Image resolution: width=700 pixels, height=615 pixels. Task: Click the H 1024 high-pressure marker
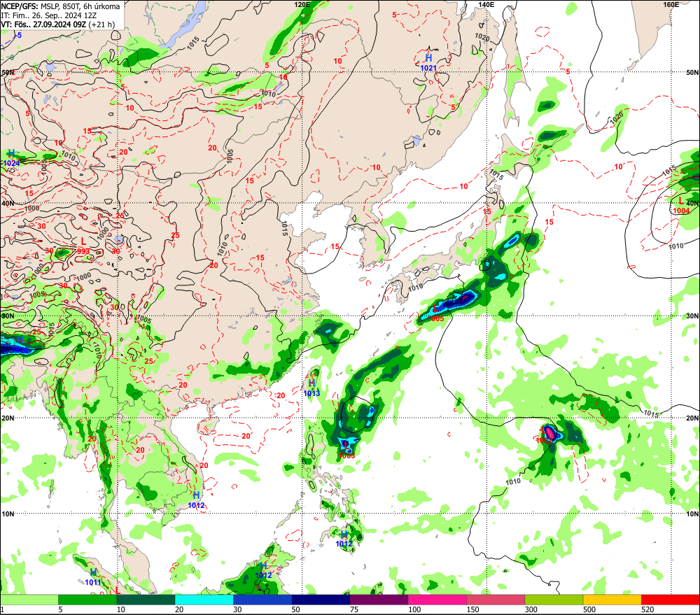pos(12,158)
